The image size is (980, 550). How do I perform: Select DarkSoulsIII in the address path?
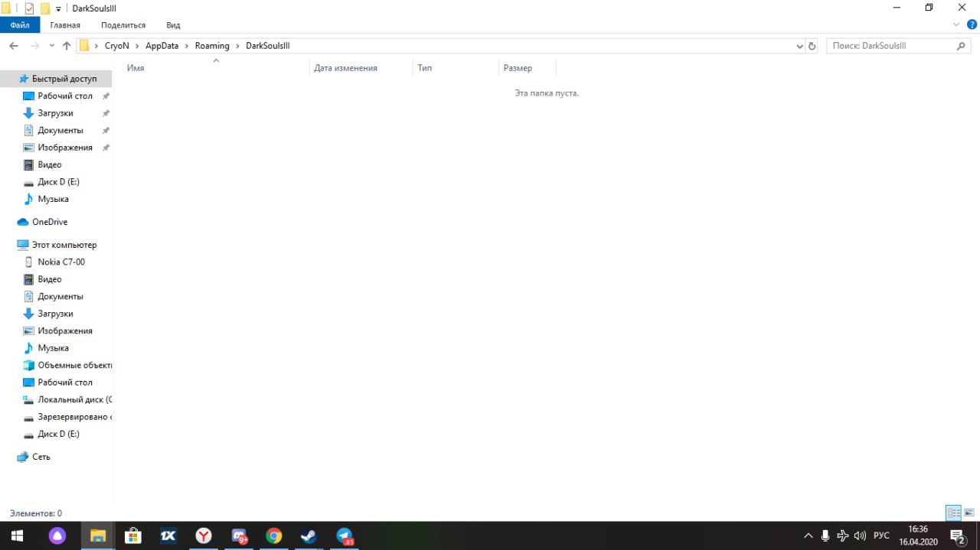(267, 46)
